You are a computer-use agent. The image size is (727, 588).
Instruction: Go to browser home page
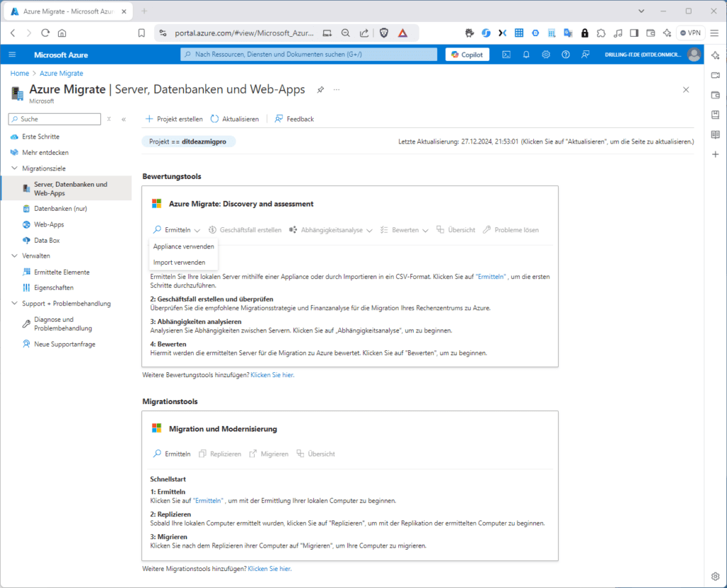click(x=62, y=33)
